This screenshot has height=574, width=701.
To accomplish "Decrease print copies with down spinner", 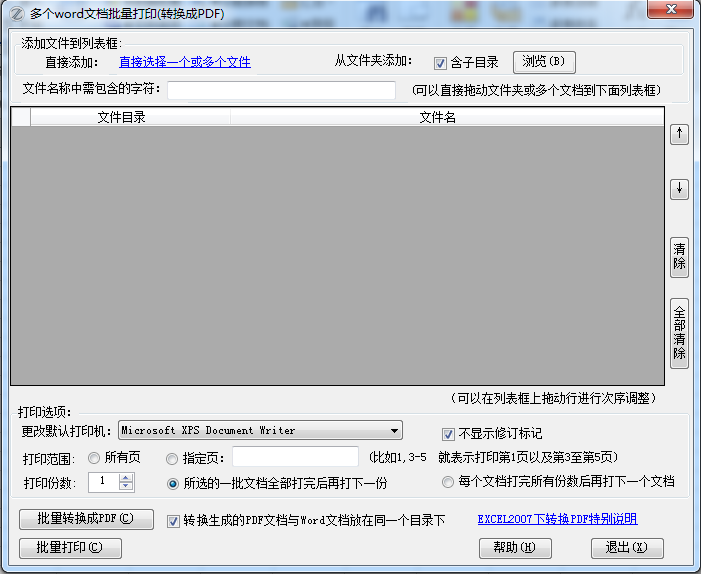I will pyautogui.click(x=126, y=487).
